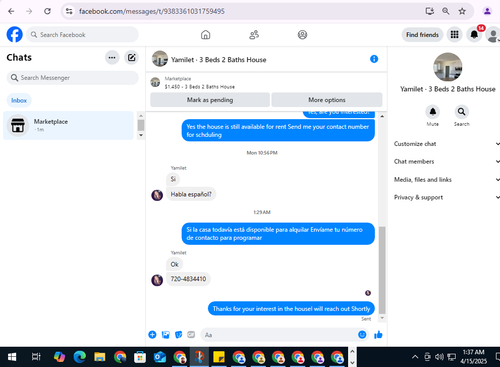Open the notifications bell with badge

[x=474, y=34]
